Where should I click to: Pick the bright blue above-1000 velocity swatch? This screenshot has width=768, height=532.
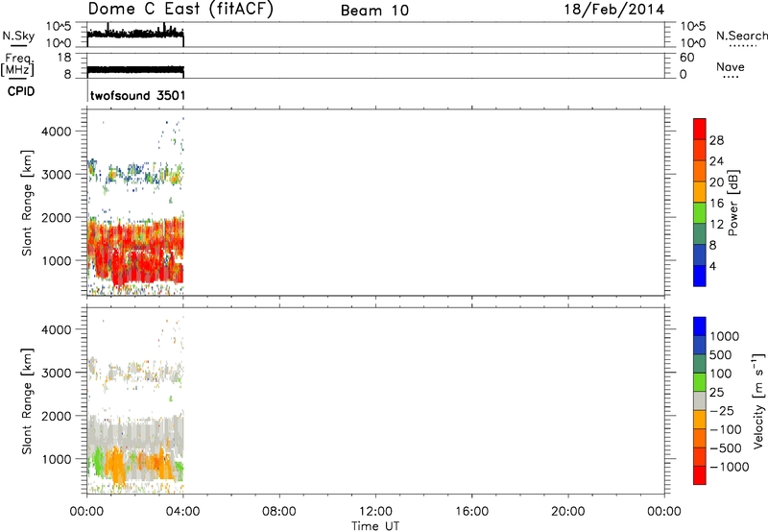pyautogui.click(x=700, y=326)
